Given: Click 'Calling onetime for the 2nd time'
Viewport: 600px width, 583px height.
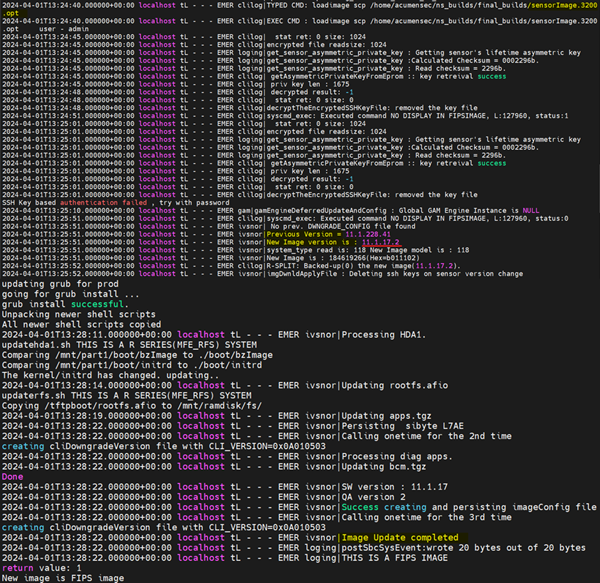Looking at the screenshot, I should pos(427,436).
